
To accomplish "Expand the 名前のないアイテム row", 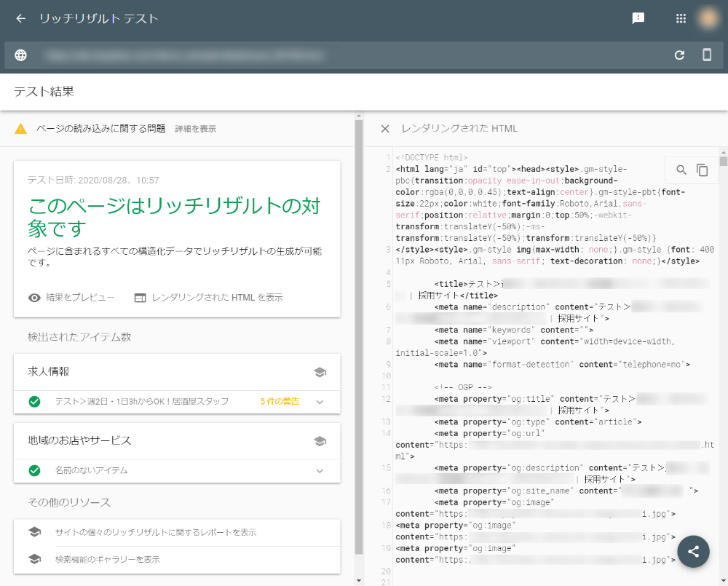I will click(177, 471).
